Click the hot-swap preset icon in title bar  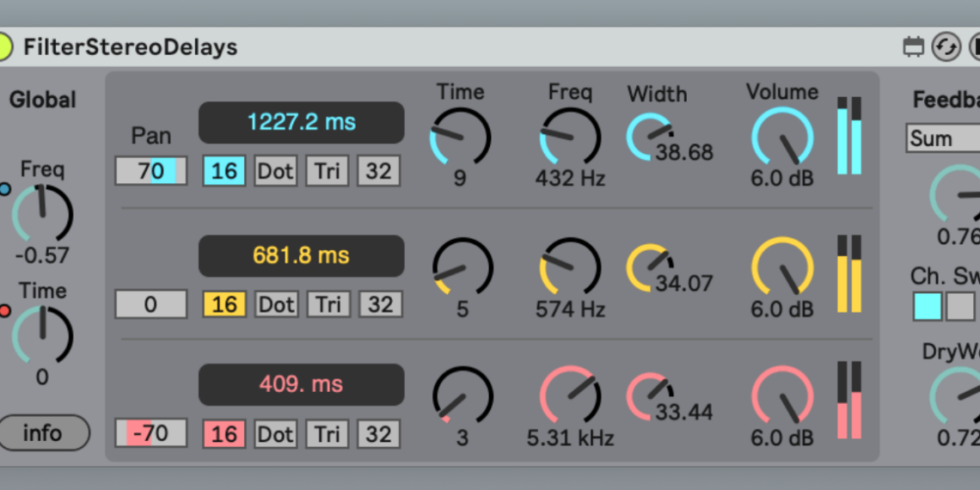[946, 47]
